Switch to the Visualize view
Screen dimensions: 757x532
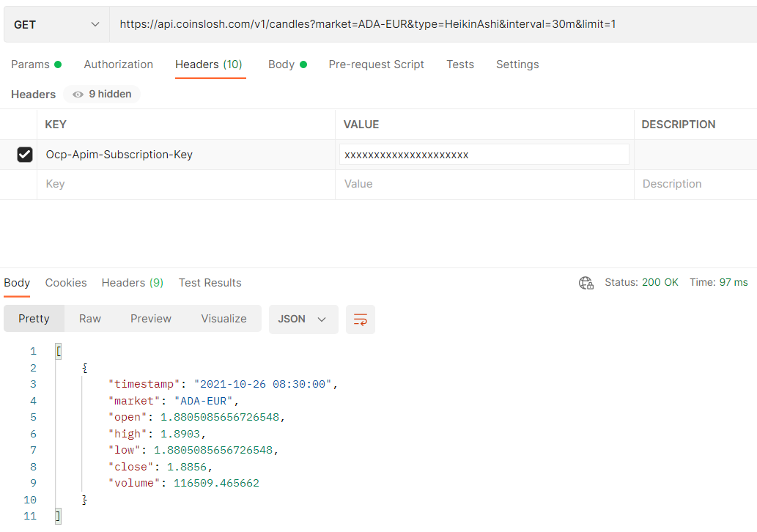[x=224, y=319]
